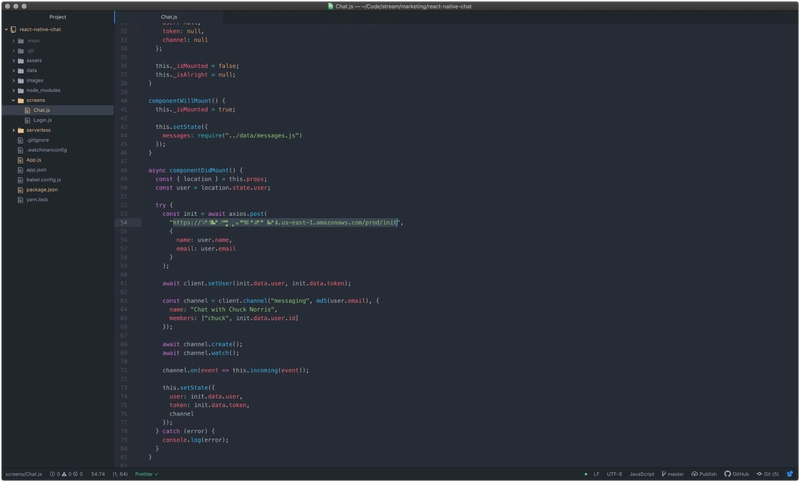Click the linter error count icon
The width and height of the screenshot is (800, 482).
click(x=52, y=474)
